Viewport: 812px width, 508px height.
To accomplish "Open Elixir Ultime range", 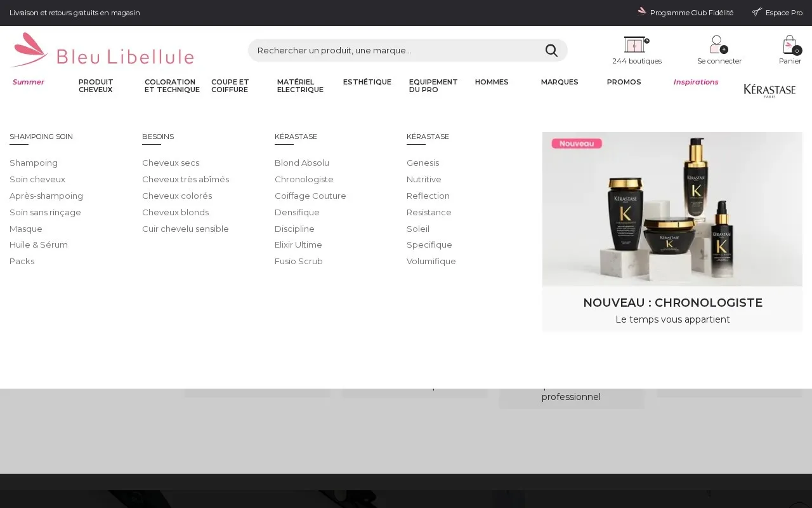I will point(298,245).
